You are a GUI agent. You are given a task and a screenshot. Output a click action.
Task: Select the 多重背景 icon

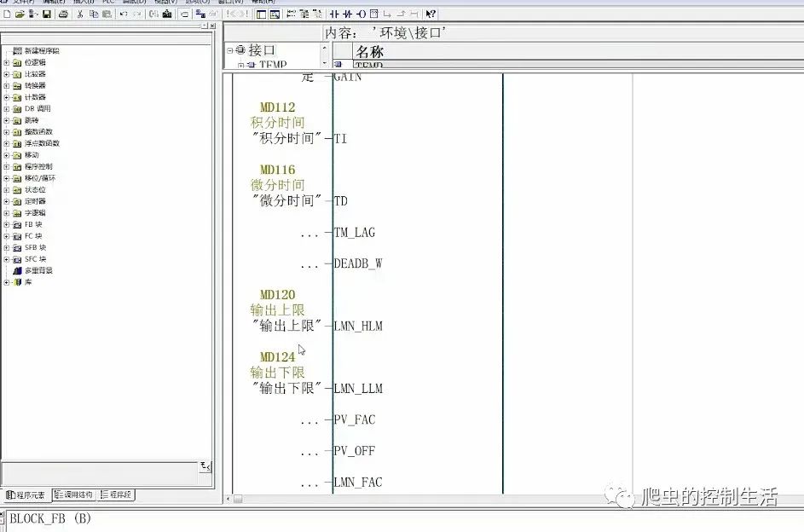click(x=17, y=270)
